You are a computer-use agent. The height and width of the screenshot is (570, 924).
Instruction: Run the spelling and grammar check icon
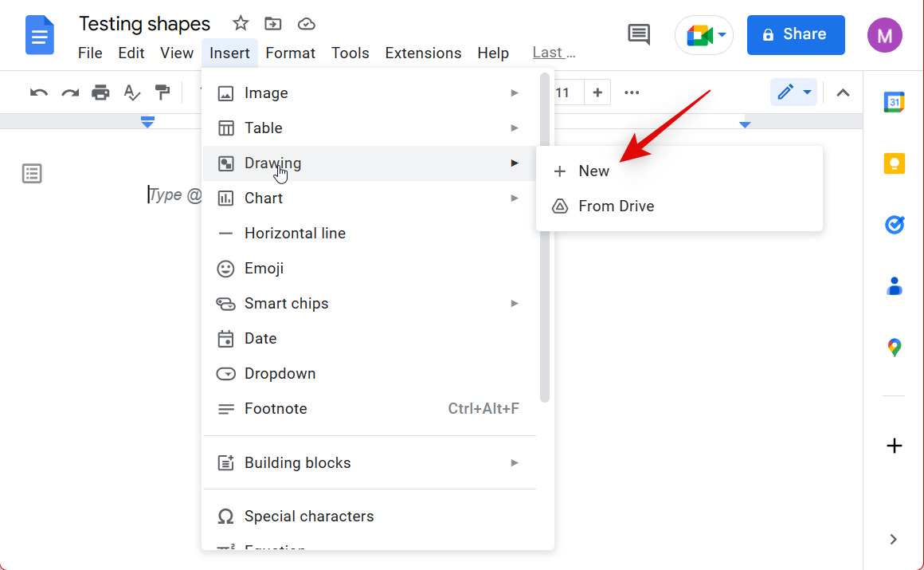132,92
